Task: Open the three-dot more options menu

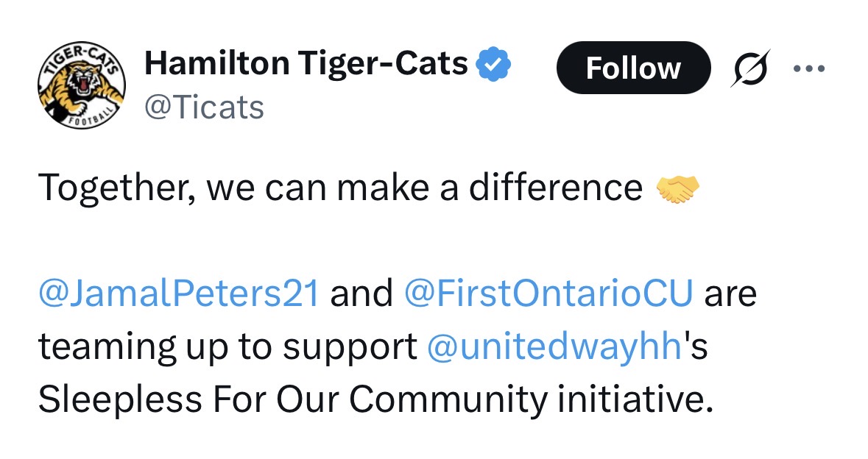Action: click(809, 68)
